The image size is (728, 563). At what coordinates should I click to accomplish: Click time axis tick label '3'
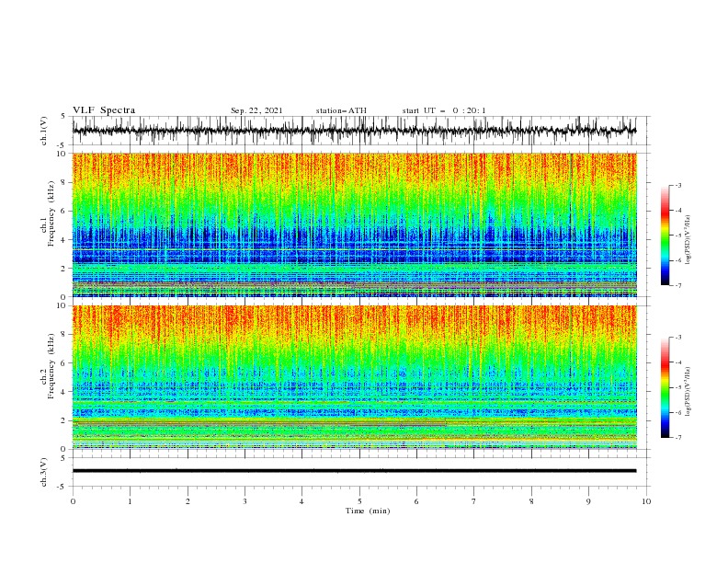245,501
